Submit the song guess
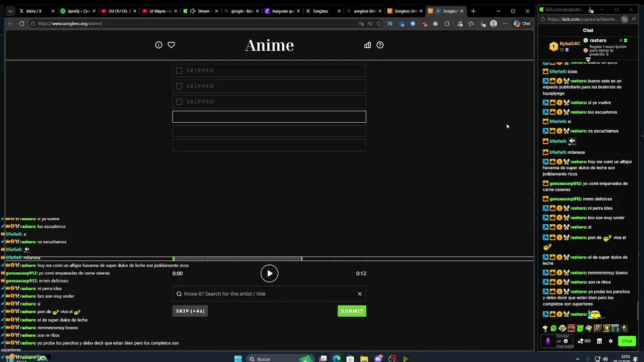Viewport: 644px width, 362px height. pyautogui.click(x=352, y=311)
